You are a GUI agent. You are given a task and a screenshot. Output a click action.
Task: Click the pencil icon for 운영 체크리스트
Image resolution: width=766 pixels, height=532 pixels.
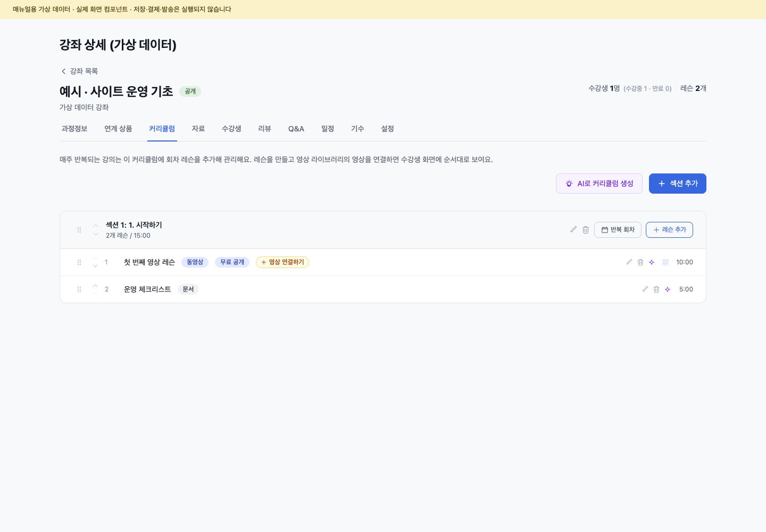645,289
